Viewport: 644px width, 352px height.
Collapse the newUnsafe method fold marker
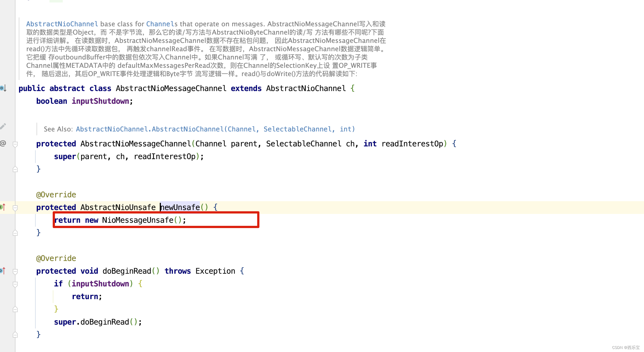tap(15, 208)
